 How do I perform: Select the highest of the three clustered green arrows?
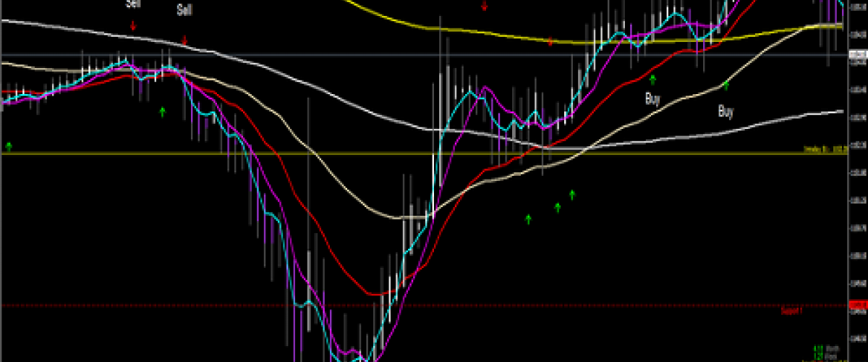572,194
